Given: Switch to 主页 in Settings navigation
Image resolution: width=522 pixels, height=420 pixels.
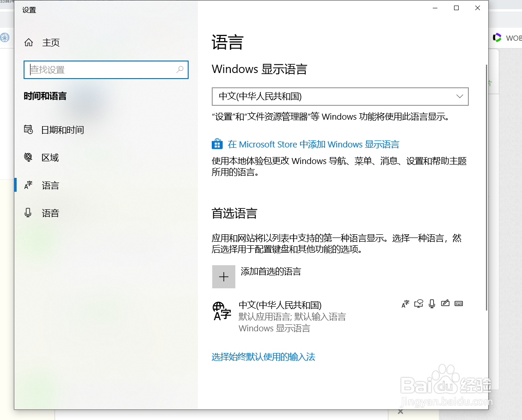Looking at the screenshot, I should pos(51,42).
